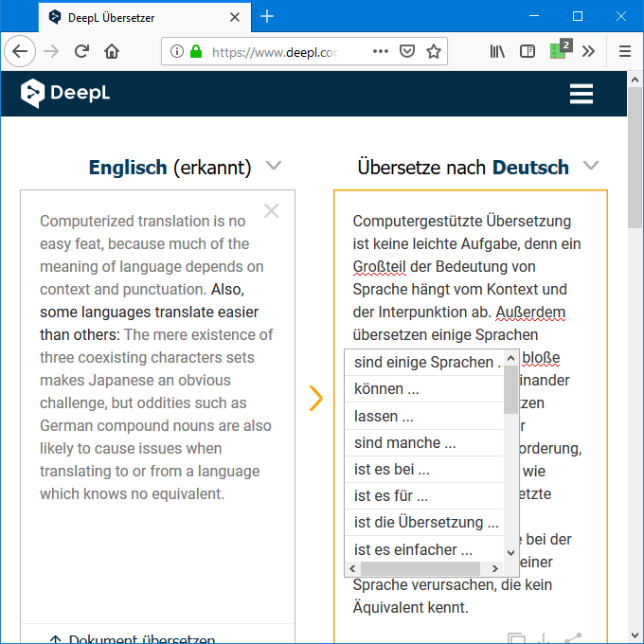
Task: Click the browser forward arrow
Action: point(51,51)
